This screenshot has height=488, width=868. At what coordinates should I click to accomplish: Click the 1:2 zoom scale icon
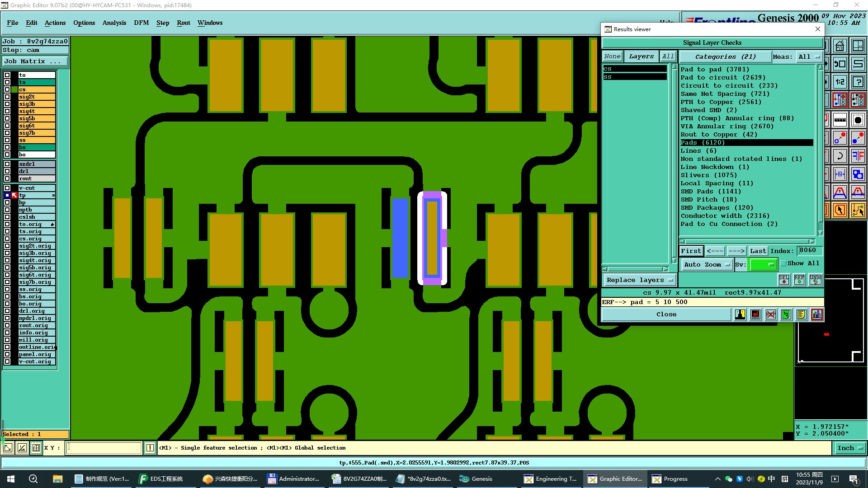point(840,82)
